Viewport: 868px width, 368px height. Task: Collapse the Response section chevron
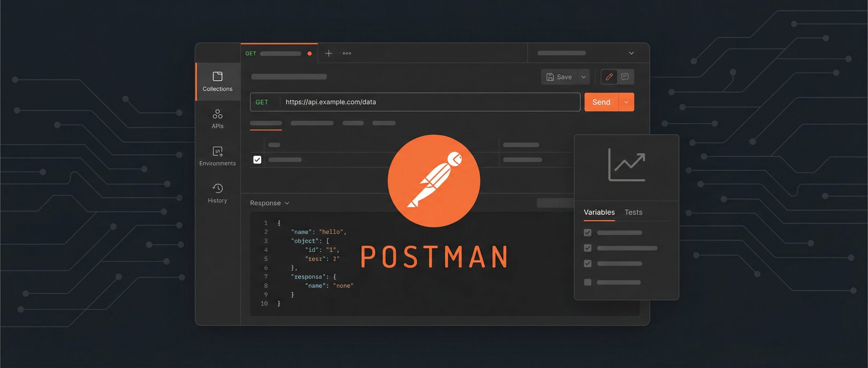[287, 203]
